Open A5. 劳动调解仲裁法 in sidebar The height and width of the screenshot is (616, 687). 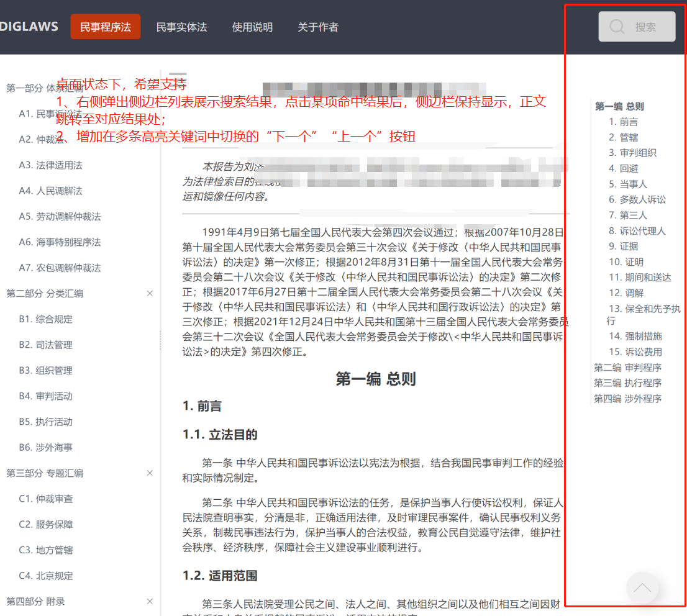(x=60, y=217)
